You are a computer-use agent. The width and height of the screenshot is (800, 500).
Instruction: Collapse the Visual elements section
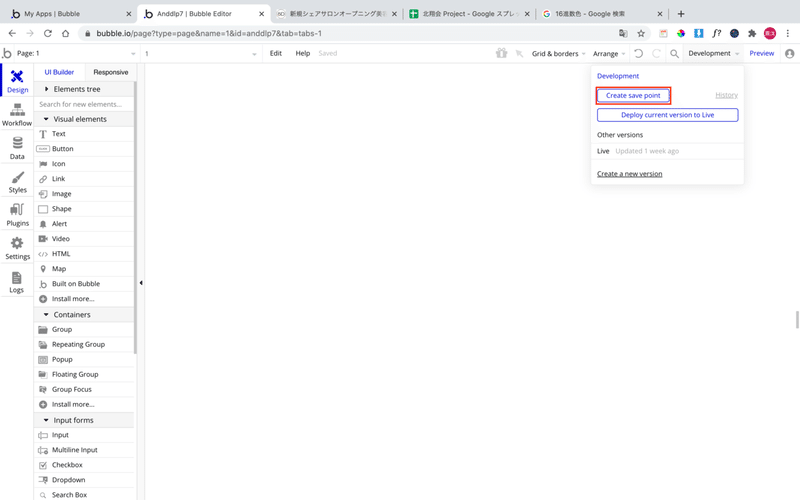[x=84, y=119]
